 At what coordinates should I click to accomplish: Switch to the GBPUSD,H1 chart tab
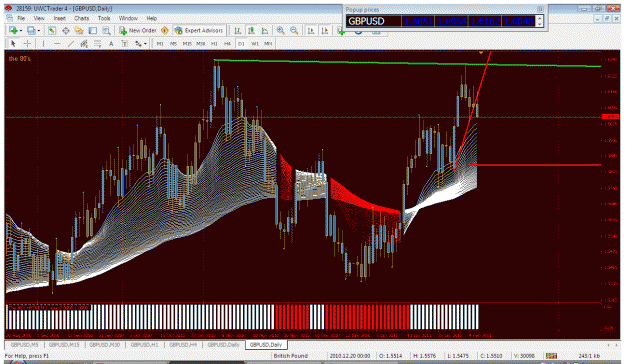144,344
